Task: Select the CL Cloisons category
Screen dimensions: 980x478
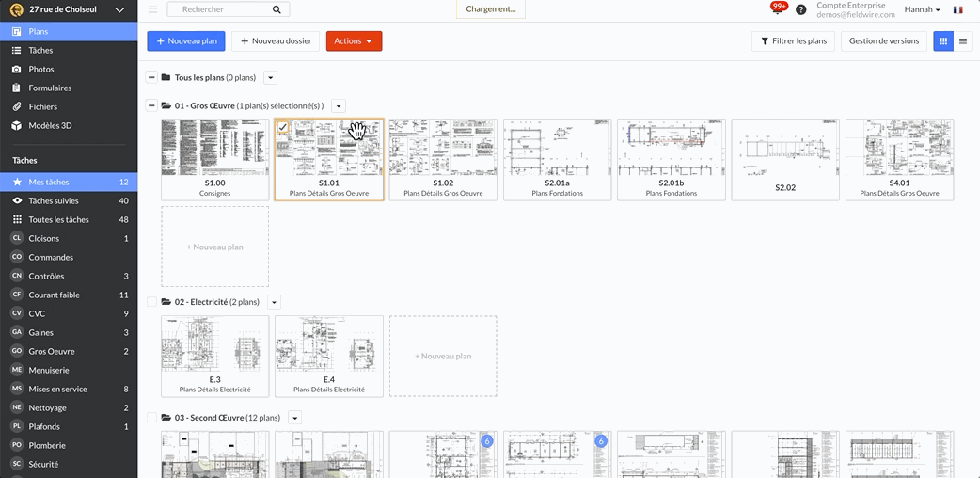Action: [69, 238]
